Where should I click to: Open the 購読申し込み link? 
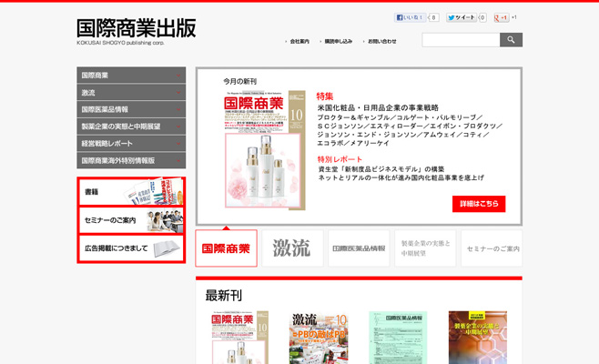pyautogui.click(x=339, y=41)
